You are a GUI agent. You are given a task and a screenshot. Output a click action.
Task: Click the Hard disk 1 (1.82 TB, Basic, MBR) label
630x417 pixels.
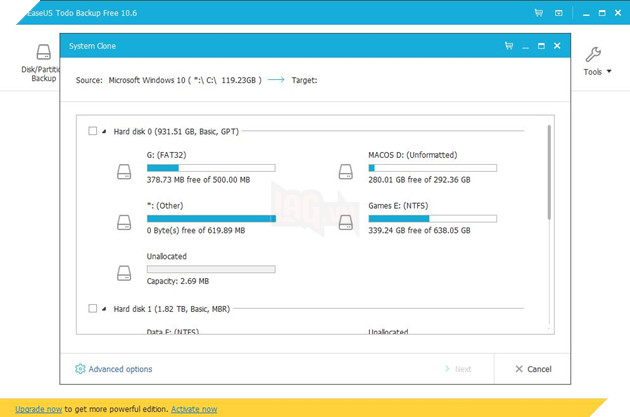172,309
